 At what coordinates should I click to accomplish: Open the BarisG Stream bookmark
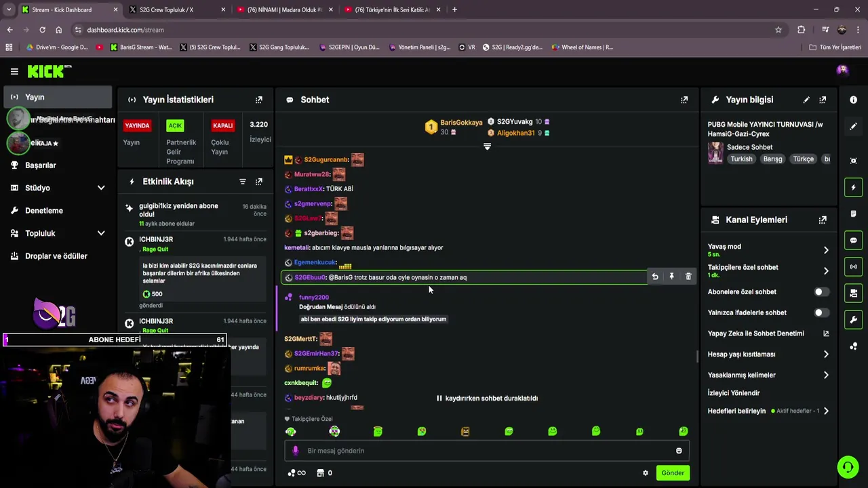(x=141, y=47)
